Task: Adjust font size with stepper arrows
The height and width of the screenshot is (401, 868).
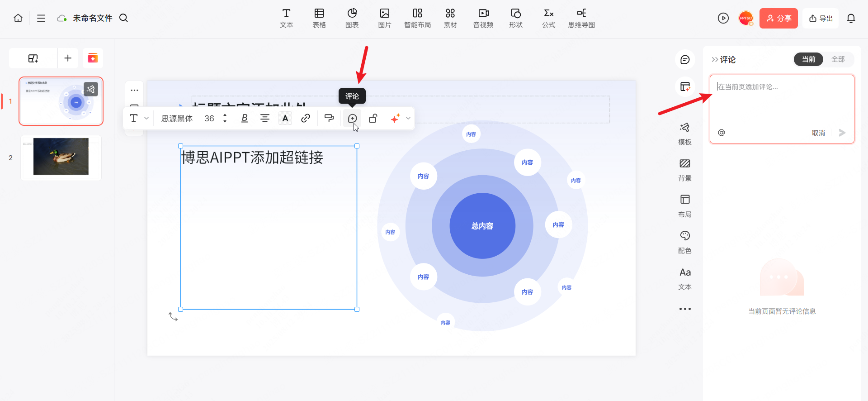Action: tap(225, 118)
